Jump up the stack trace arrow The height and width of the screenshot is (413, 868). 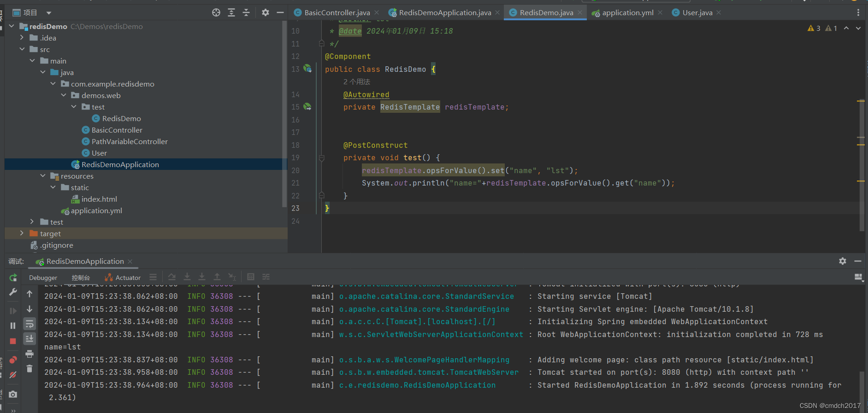tap(30, 294)
